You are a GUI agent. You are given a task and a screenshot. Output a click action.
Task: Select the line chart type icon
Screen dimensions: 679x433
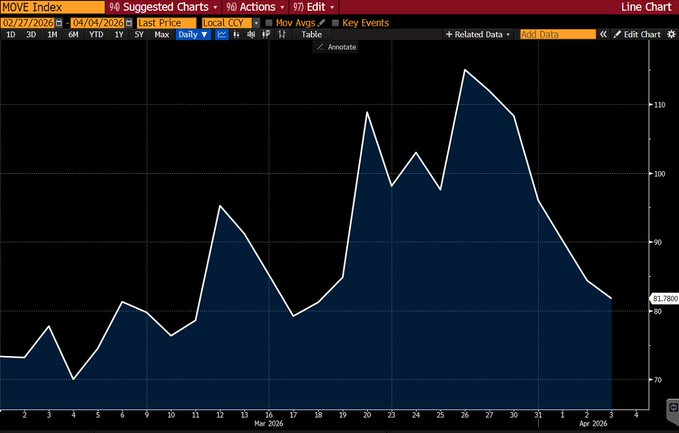[x=222, y=34]
